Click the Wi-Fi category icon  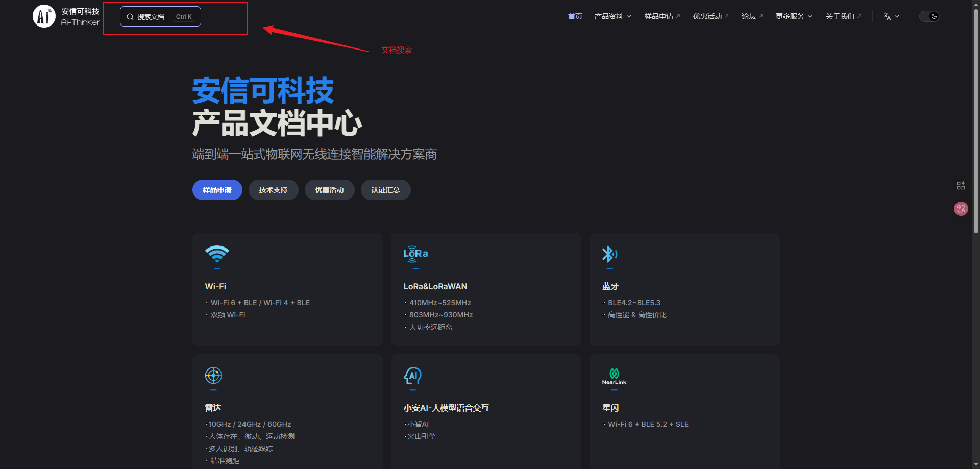tap(217, 254)
